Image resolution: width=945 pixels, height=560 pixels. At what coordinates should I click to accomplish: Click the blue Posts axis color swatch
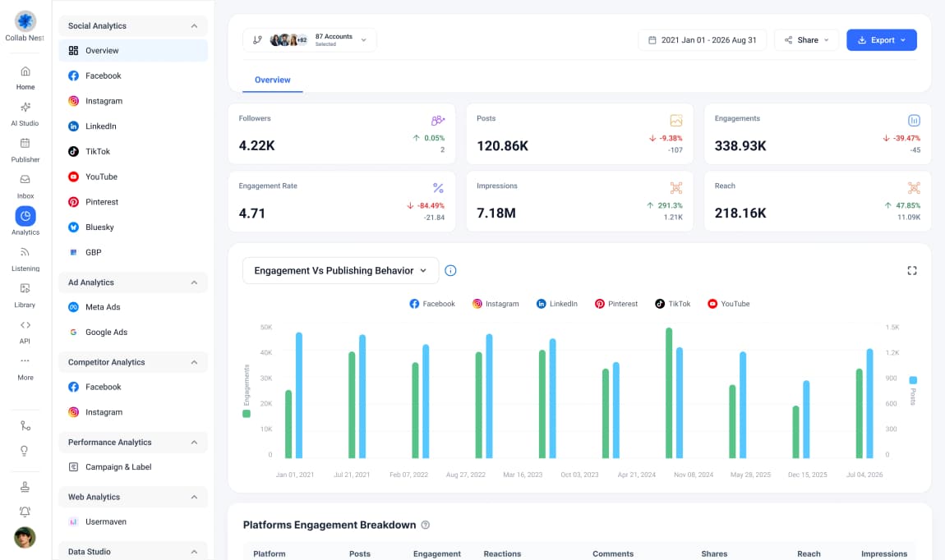[913, 380]
